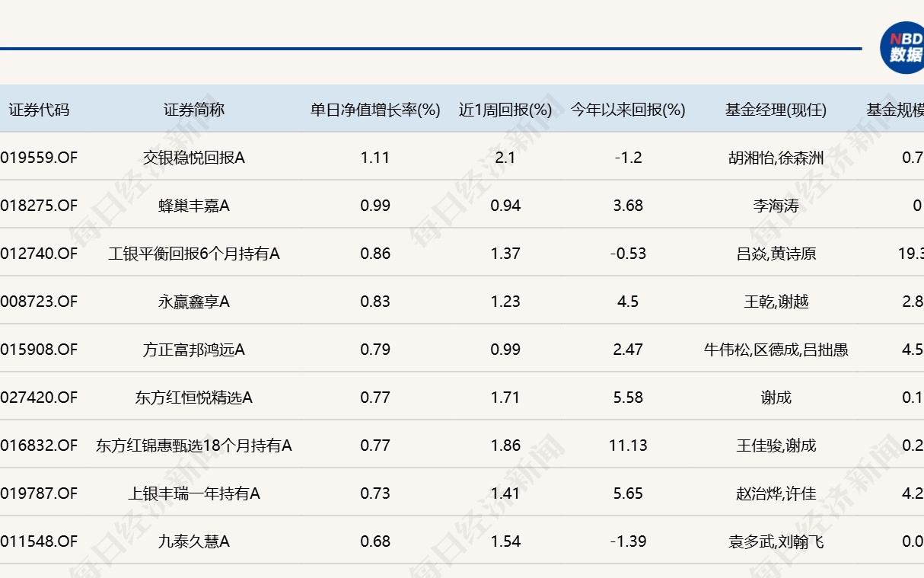Choose year-to-date return 5.65
The height and width of the screenshot is (578, 924).
[x=628, y=493]
